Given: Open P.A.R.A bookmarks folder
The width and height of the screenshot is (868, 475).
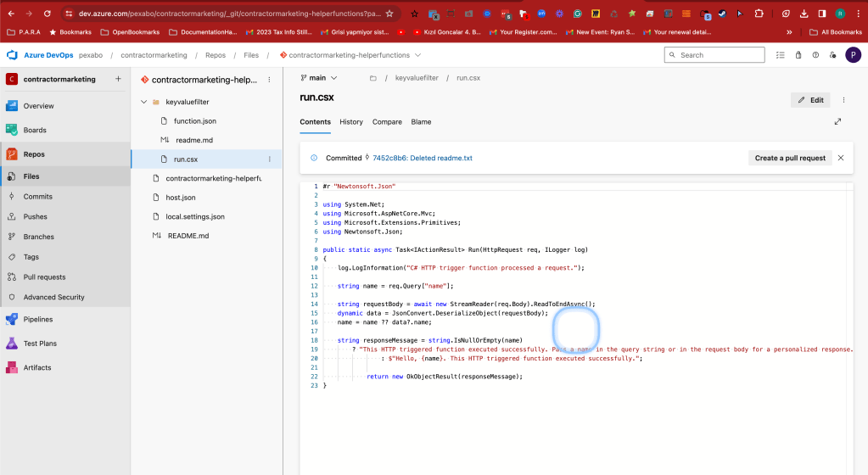Looking at the screenshot, I should tap(24, 32).
